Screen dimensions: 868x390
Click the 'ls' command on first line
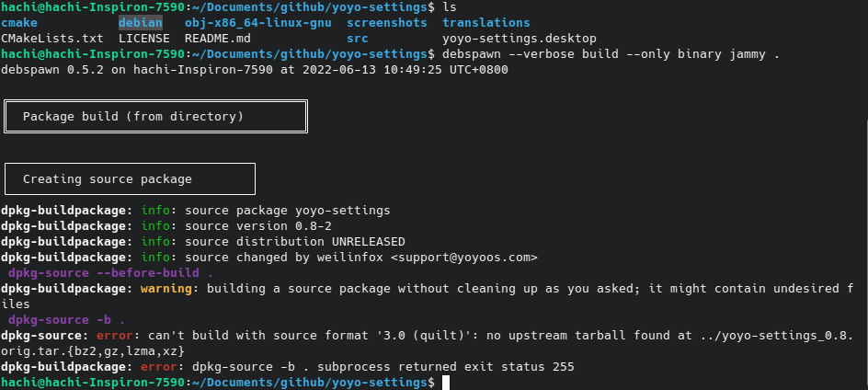tap(450, 7)
